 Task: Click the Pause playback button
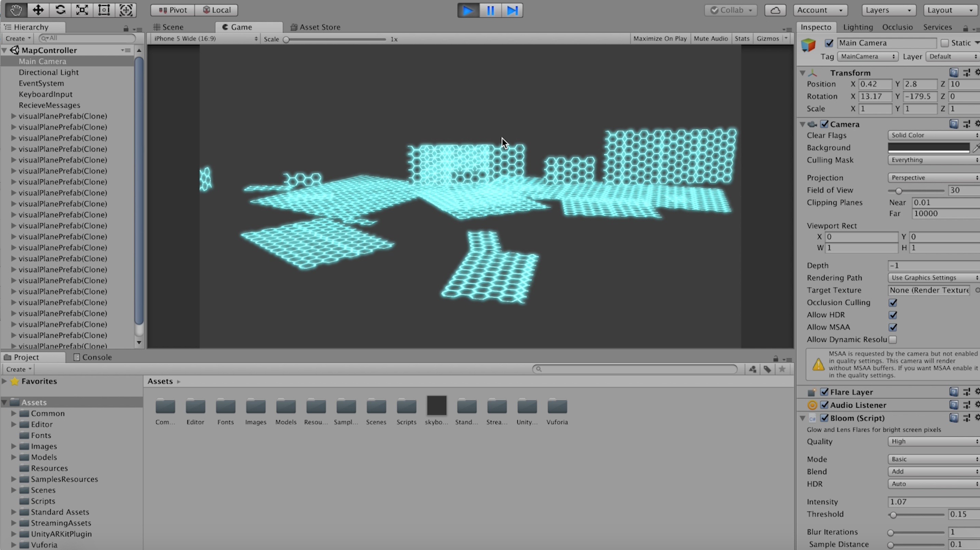click(490, 10)
